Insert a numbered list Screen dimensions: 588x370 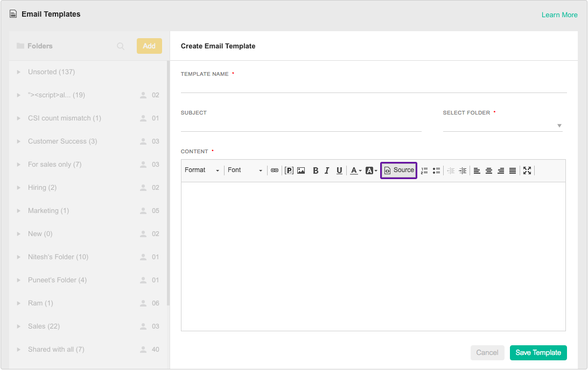click(424, 170)
